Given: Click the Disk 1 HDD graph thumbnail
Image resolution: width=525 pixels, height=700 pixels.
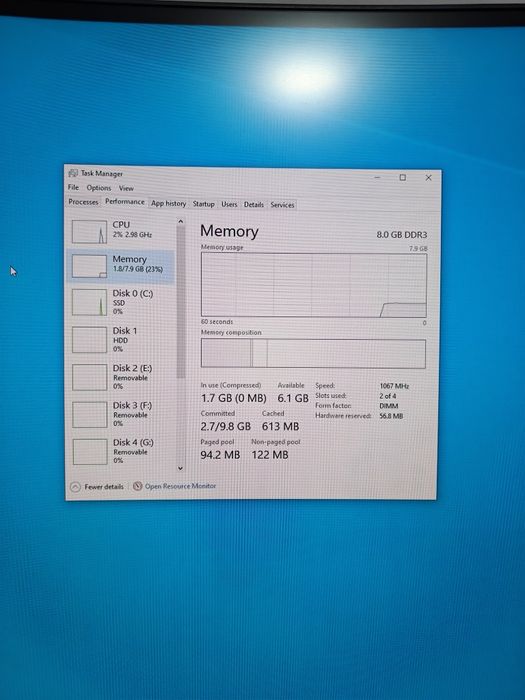Looking at the screenshot, I should 89,340.
